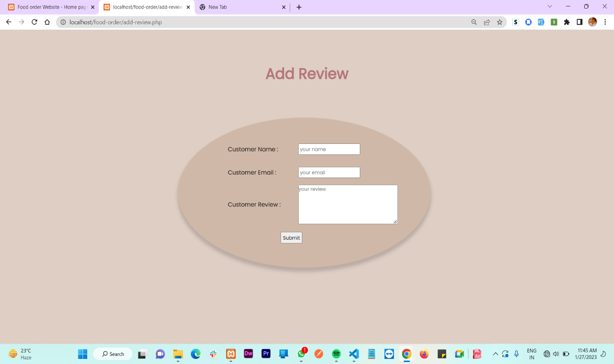Image resolution: width=614 pixels, height=364 pixels.
Task: Open Adobe Dreamweaver from the taskbar
Action: 248,354
